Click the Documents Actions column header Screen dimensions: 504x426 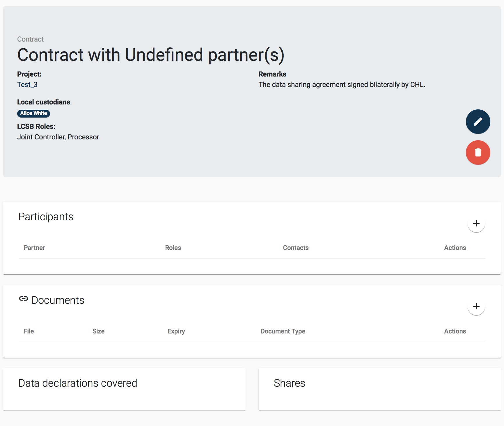click(x=455, y=331)
